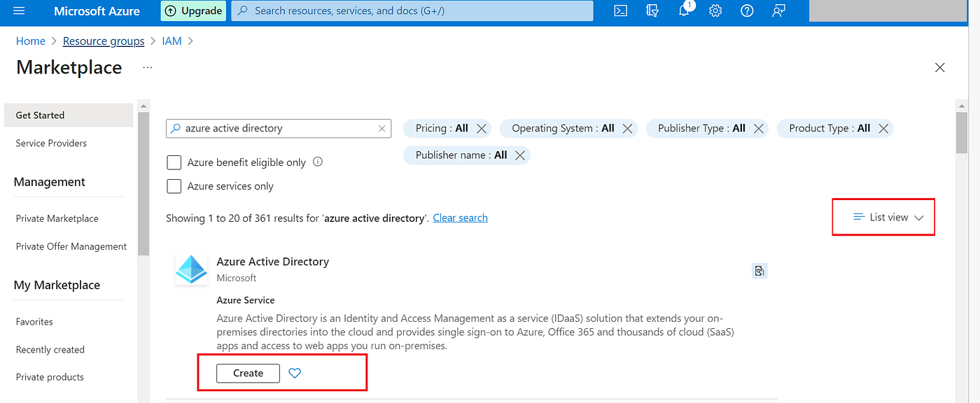Click the Microsoft Azure brand title
The height and width of the screenshot is (403, 980).
pos(97,11)
